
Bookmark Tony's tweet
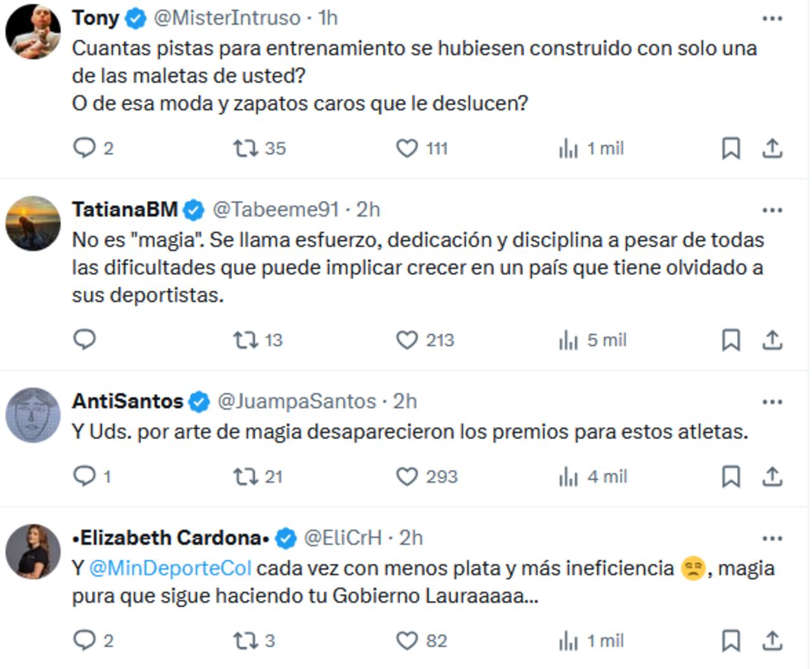(x=732, y=148)
